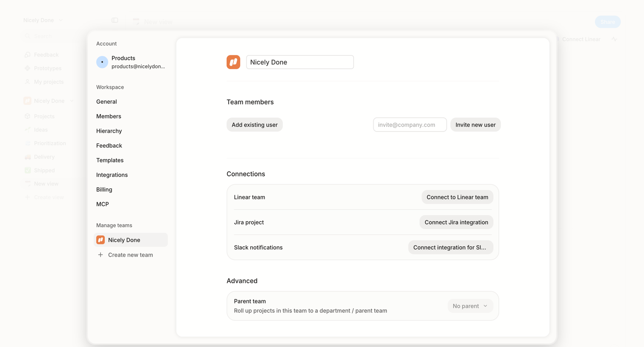644x347 pixels.
Task: Click the Share button at top right
Action: 608,22
